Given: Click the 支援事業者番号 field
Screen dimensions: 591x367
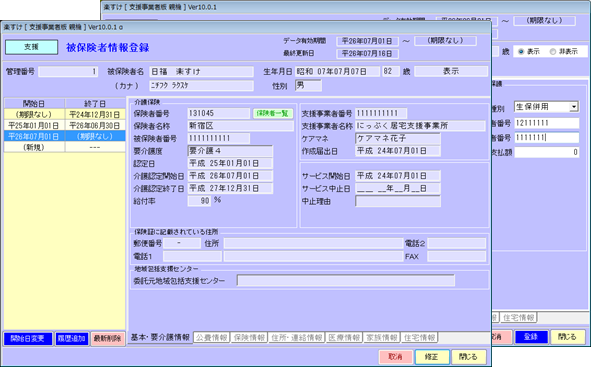Looking at the screenshot, I should [x=381, y=113].
